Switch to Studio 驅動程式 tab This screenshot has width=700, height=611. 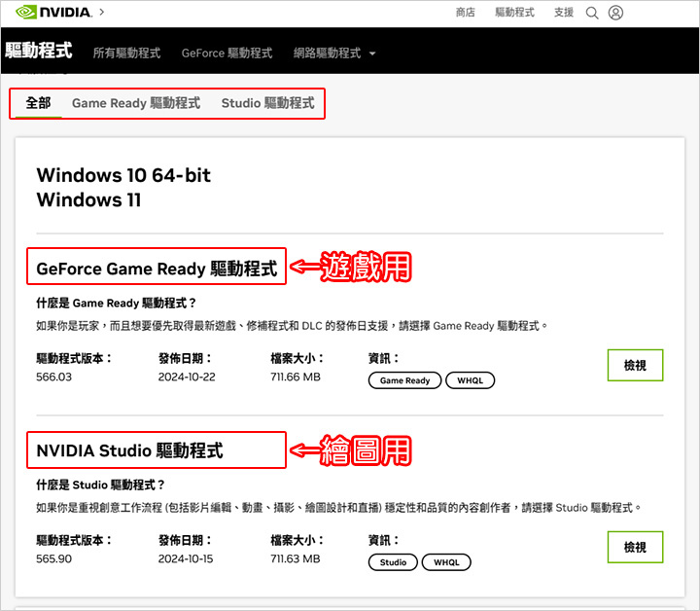click(x=268, y=103)
